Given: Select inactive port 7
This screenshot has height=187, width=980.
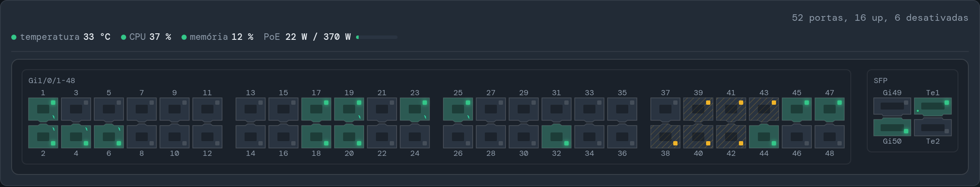Looking at the screenshot, I should pos(142,109).
